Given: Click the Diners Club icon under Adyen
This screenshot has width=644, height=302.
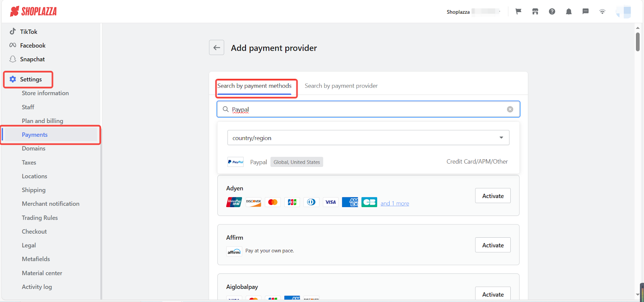Looking at the screenshot, I should [312, 202].
